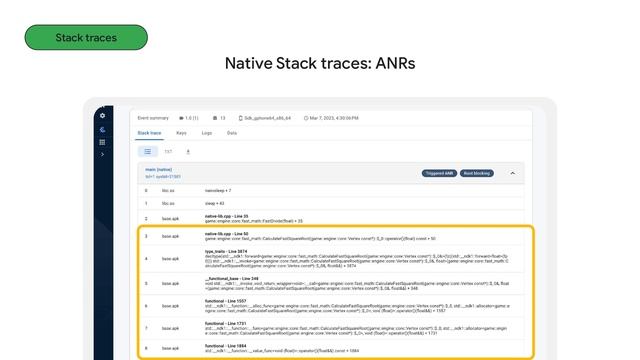Select frame 1 sleep + 43
Image resolution: width=640 pixels, height=360 pixels.
tap(331, 203)
